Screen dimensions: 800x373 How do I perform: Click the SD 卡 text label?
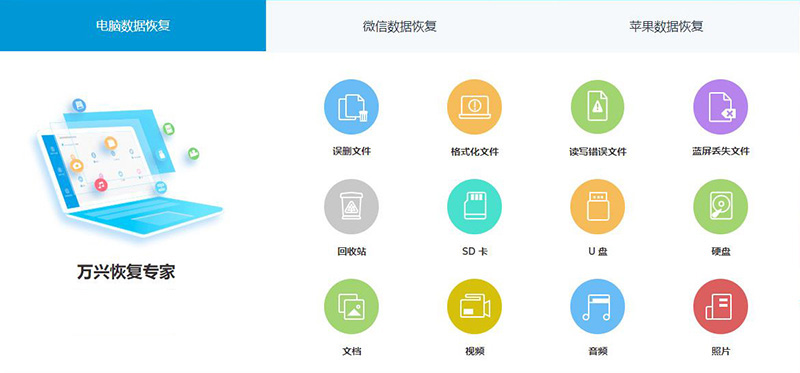tap(474, 251)
